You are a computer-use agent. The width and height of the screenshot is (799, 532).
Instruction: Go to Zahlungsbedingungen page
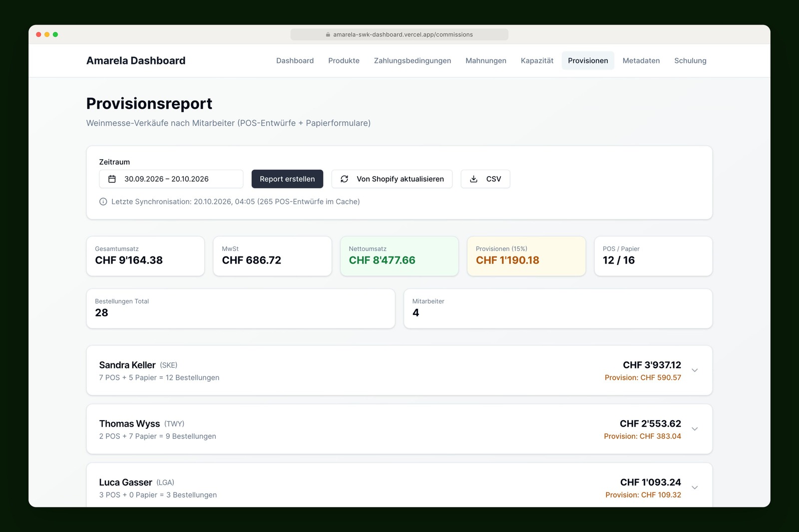412,60
